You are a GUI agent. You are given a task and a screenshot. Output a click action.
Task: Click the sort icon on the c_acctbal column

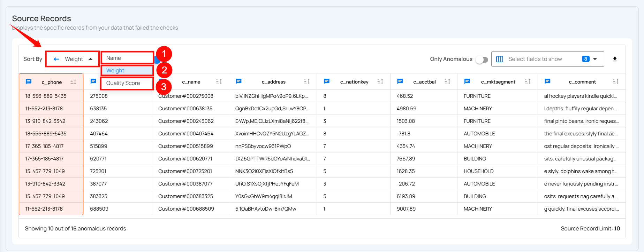pos(447,81)
